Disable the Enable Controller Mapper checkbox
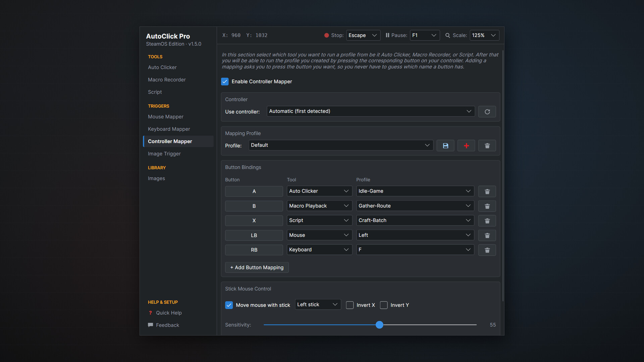 225,81
